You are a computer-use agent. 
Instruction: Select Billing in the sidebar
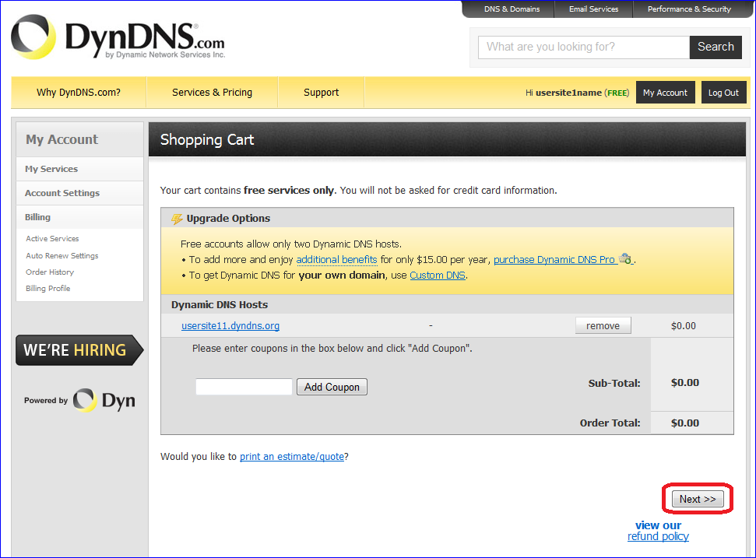[x=80, y=217]
